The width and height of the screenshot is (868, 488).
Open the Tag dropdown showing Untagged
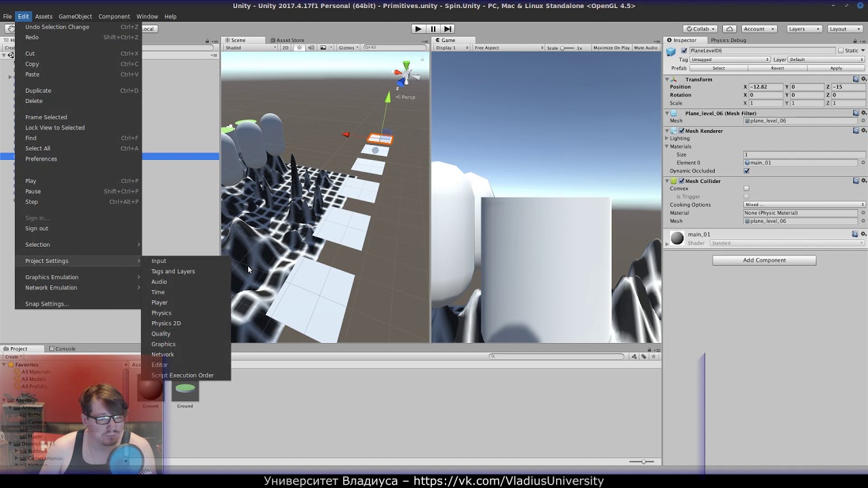pyautogui.click(x=730, y=59)
